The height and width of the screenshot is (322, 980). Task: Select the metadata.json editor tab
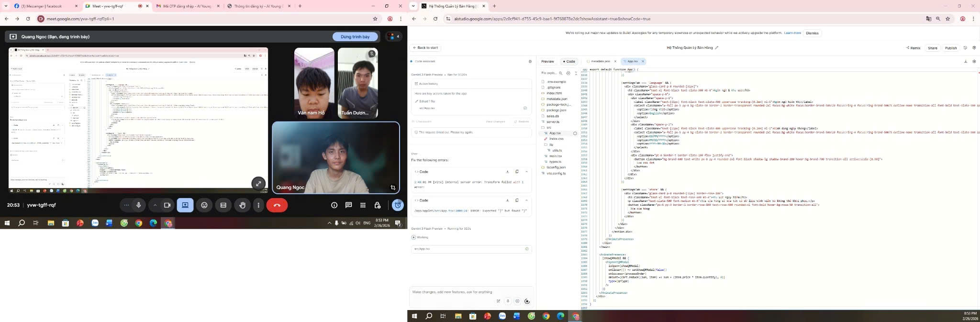600,61
